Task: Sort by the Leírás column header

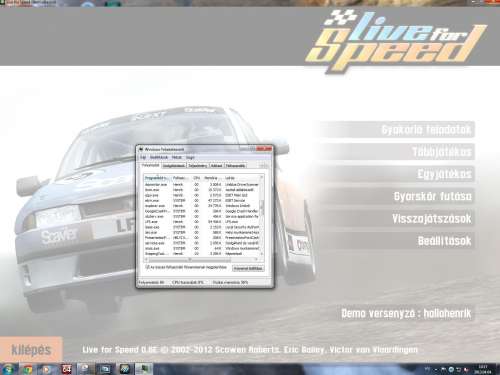Action: (241, 178)
